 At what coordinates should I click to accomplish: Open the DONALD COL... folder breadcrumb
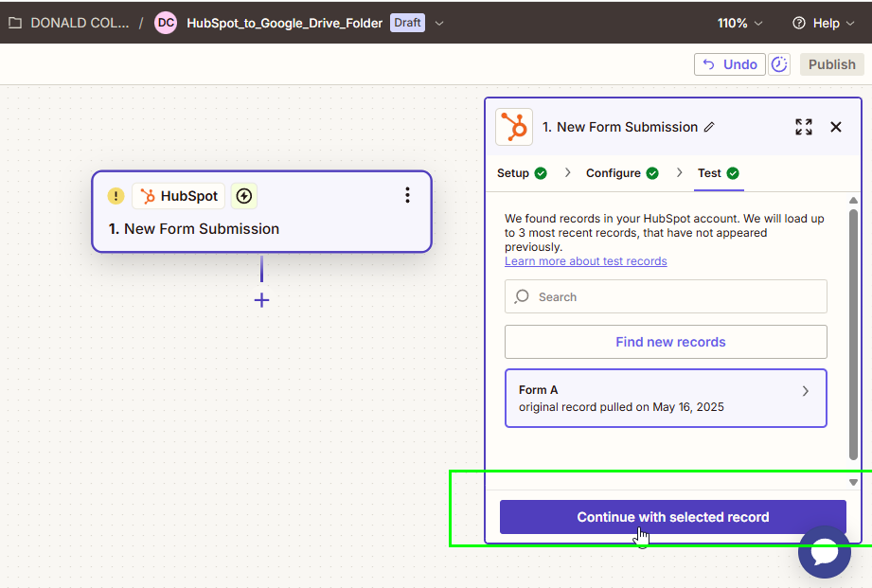80,23
